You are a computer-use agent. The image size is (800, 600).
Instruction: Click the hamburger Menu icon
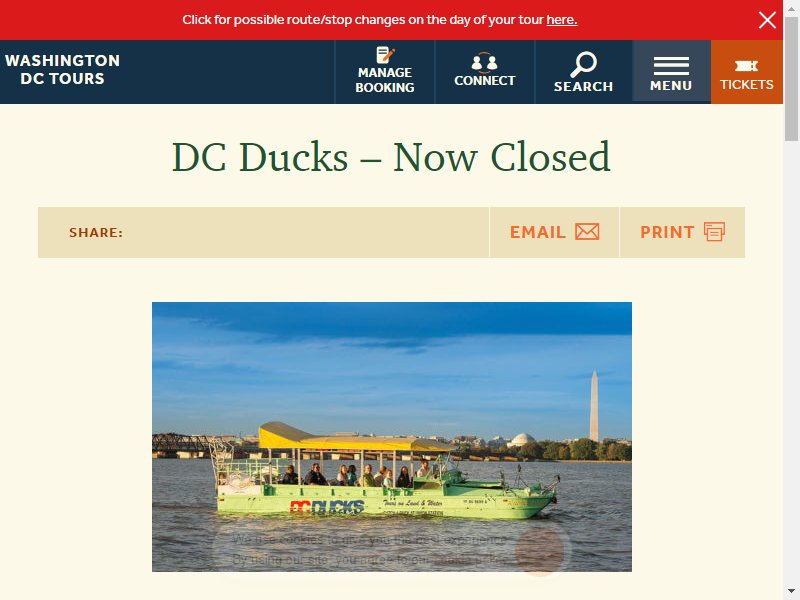[x=671, y=66]
